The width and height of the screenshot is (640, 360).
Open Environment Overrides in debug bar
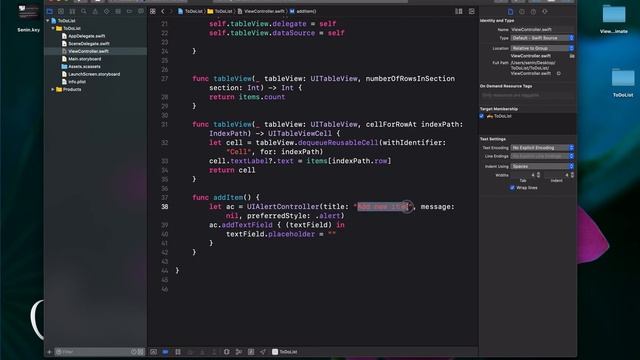coord(251,352)
